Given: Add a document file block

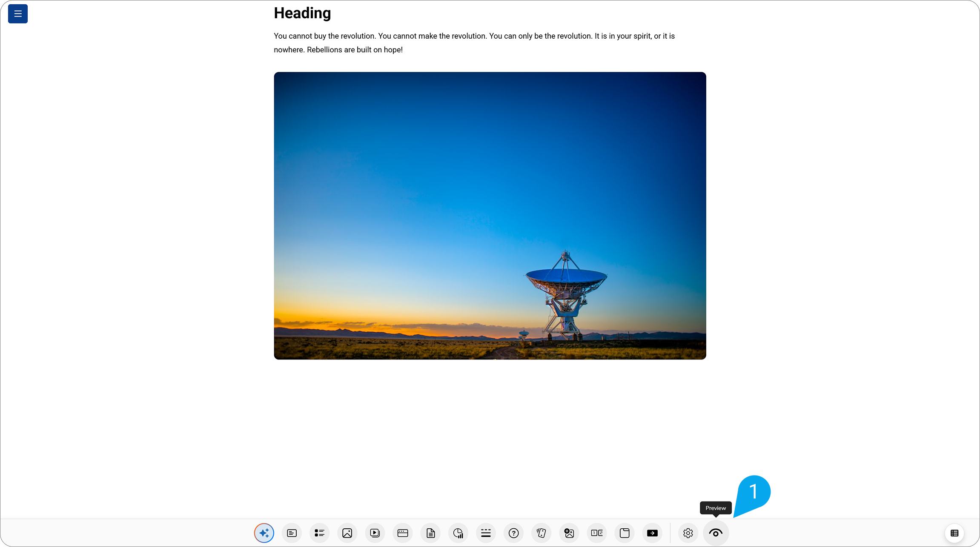Looking at the screenshot, I should [430, 533].
